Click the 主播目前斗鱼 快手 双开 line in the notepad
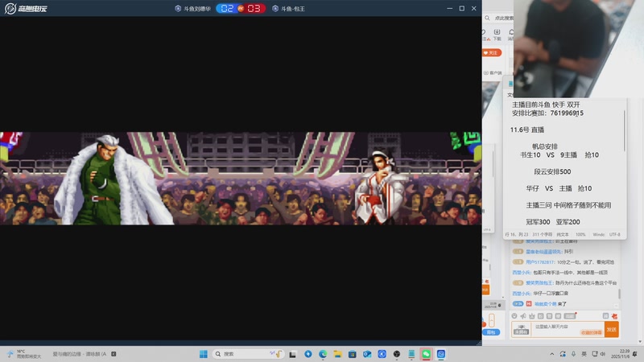This screenshot has height=362, width=644. click(x=546, y=105)
